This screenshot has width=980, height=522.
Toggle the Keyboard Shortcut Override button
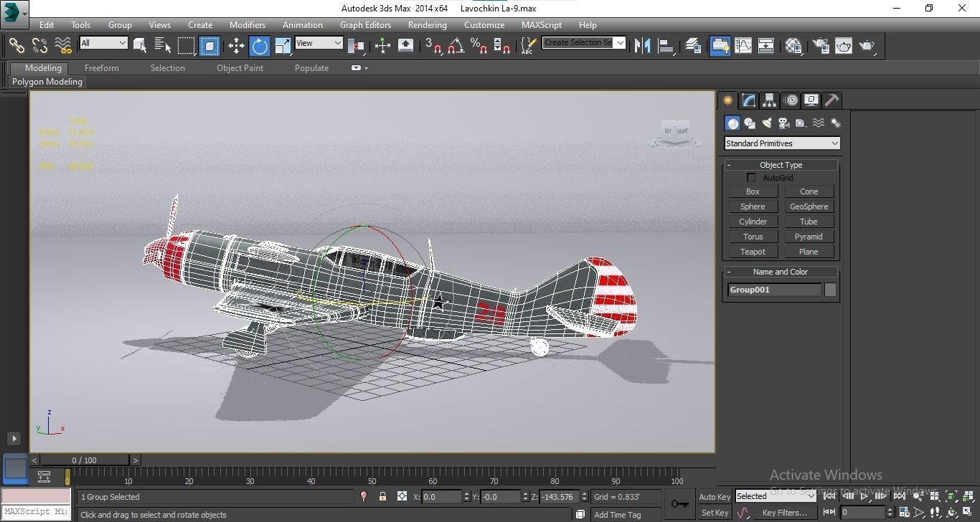pyautogui.click(x=405, y=46)
